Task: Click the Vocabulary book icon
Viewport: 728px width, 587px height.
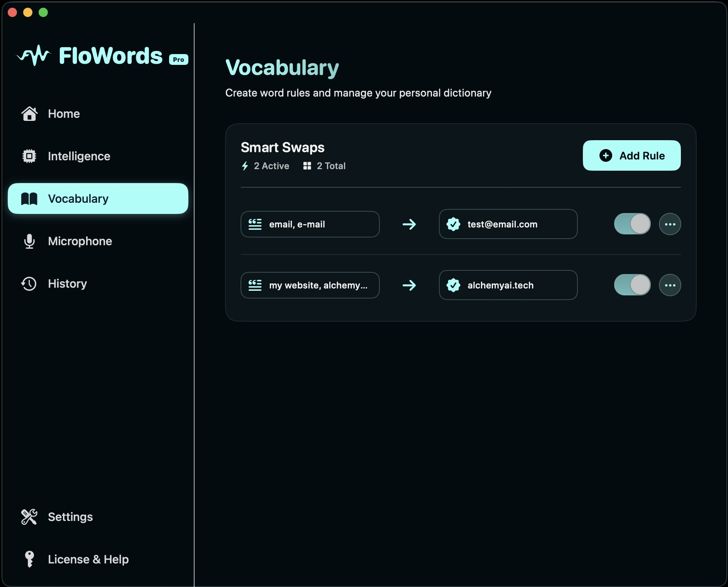Action: (30, 198)
